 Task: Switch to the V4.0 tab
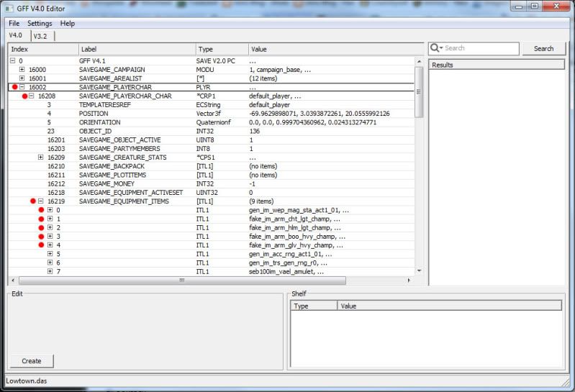click(15, 35)
